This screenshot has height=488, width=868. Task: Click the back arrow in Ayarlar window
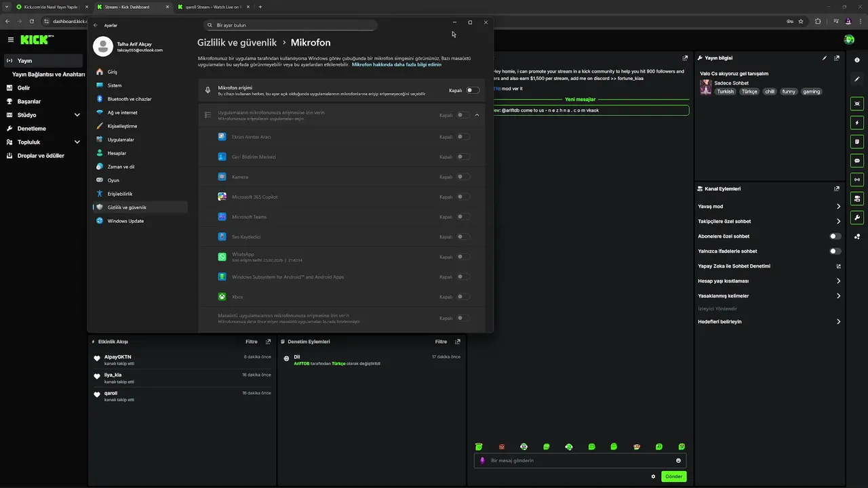tap(96, 25)
